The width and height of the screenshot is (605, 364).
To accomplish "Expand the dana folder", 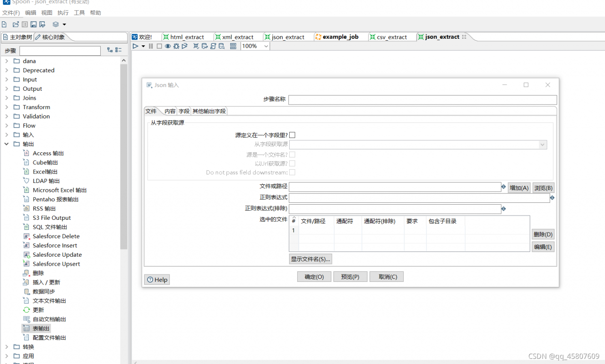I will click(x=7, y=61).
